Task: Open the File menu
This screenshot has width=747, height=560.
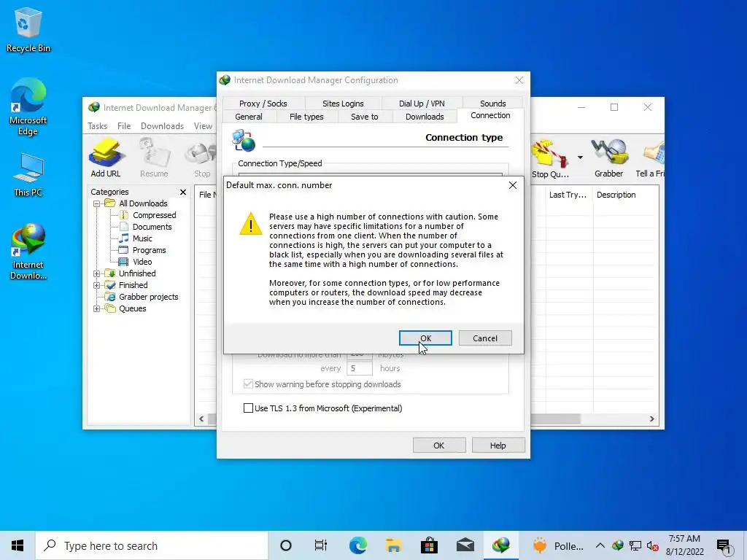Action: click(x=124, y=126)
